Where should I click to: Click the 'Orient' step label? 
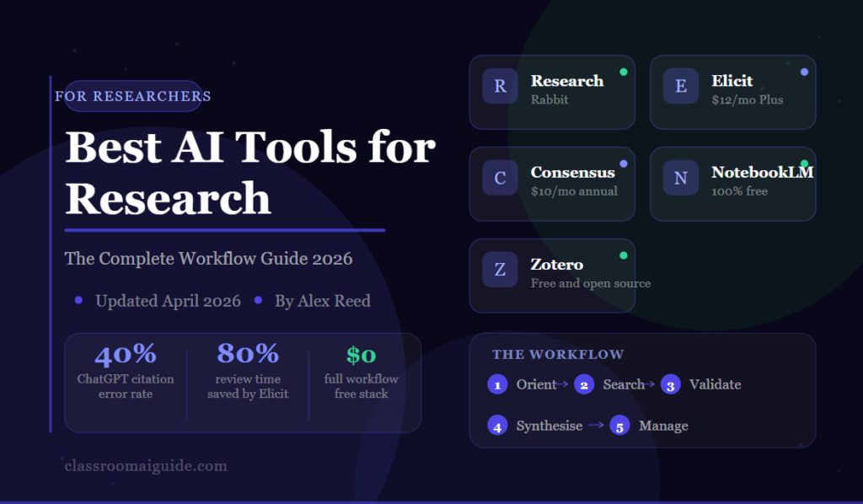click(x=536, y=384)
